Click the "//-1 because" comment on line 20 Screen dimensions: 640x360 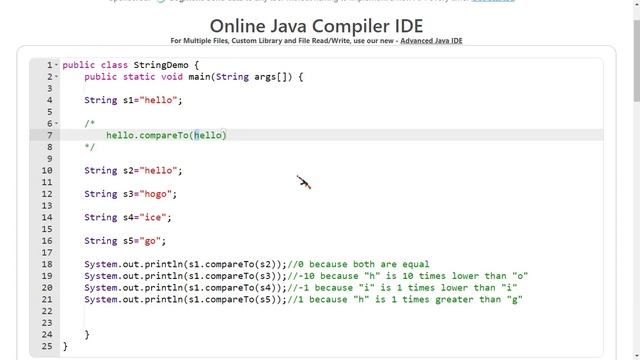(x=402, y=288)
